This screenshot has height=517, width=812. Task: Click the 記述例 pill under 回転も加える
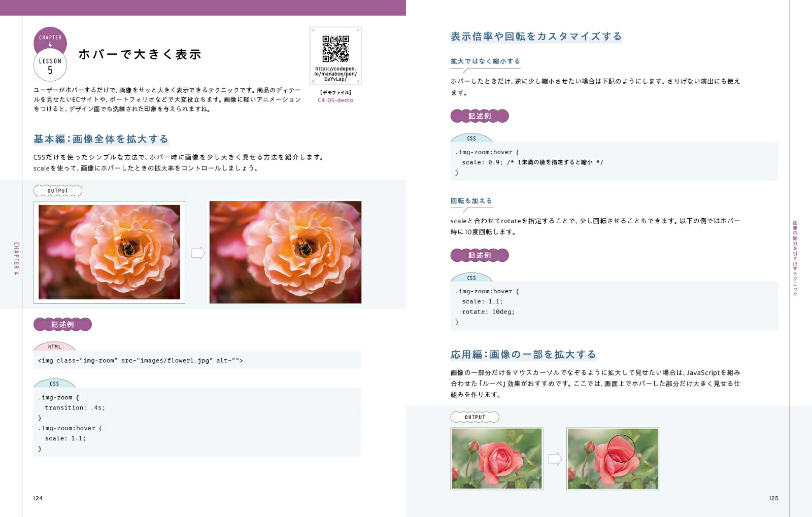[x=480, y=255]
